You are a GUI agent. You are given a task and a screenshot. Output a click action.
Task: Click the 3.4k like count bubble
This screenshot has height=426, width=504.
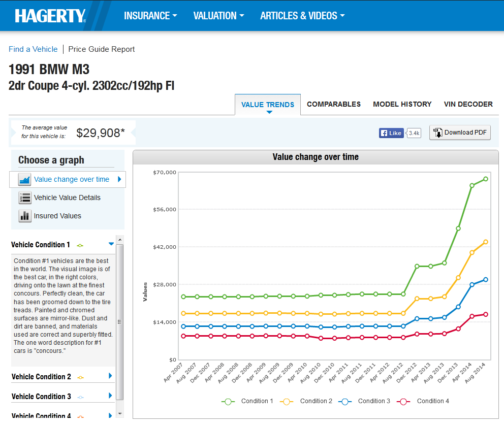tap(414, 133)
